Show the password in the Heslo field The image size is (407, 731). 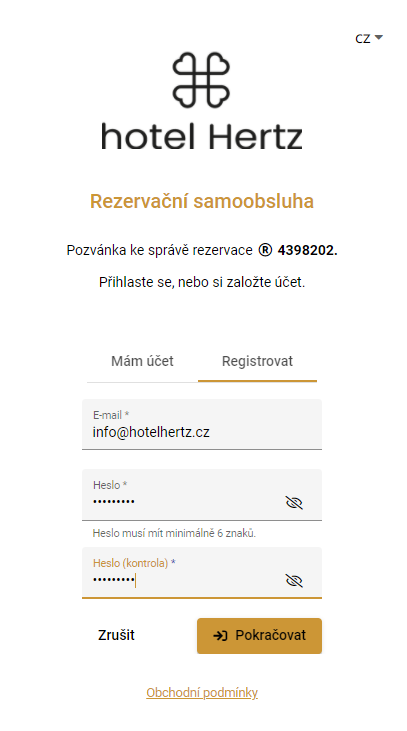(x=294, y=503)
